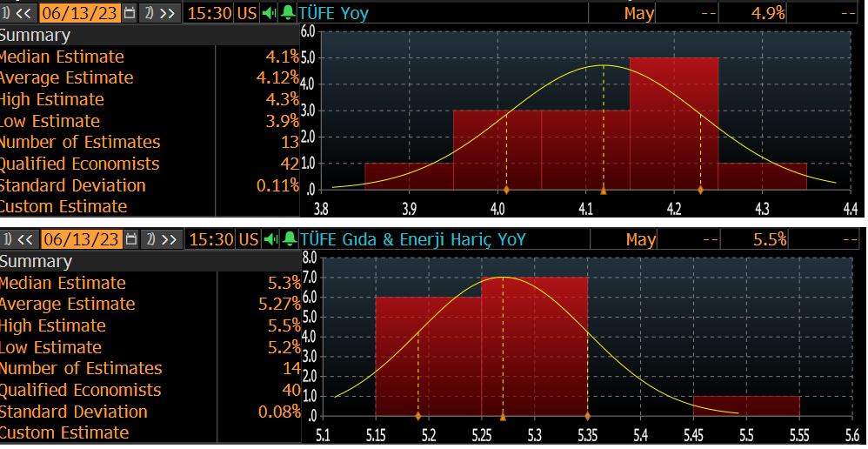Click the histogram bar centered at 4.0 in the TÜFE Yoy chart
The width and height of the screenshot is (868, 449).
pos(497,150)
